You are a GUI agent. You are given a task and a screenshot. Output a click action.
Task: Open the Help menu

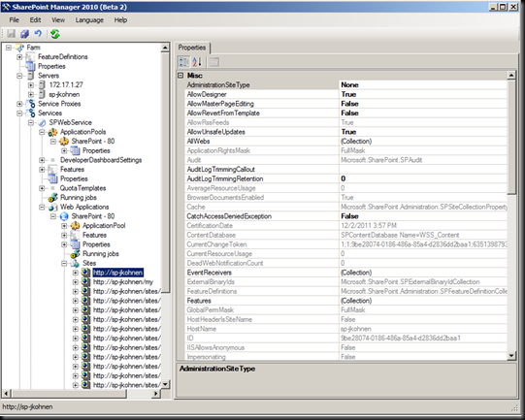coord(120,20)
